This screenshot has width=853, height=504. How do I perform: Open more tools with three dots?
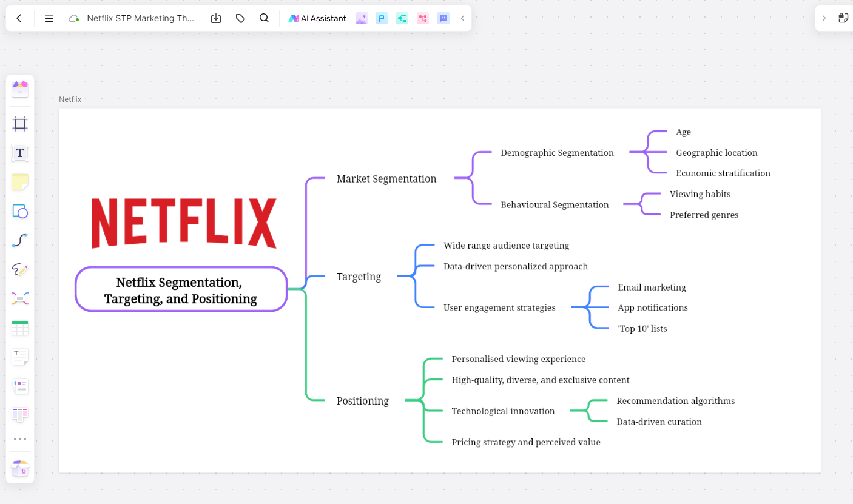coord(20,438)
